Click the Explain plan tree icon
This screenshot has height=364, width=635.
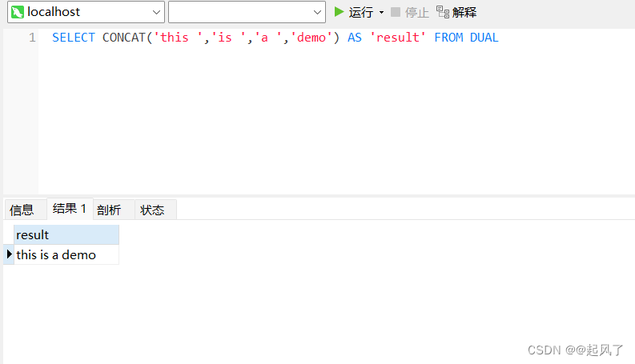tap(443, 12)
